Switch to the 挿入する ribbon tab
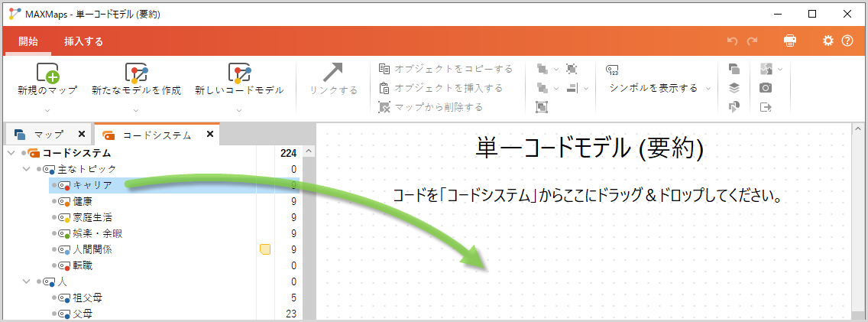868x322 pixels. pyautogui.click(x=83, y=41)
